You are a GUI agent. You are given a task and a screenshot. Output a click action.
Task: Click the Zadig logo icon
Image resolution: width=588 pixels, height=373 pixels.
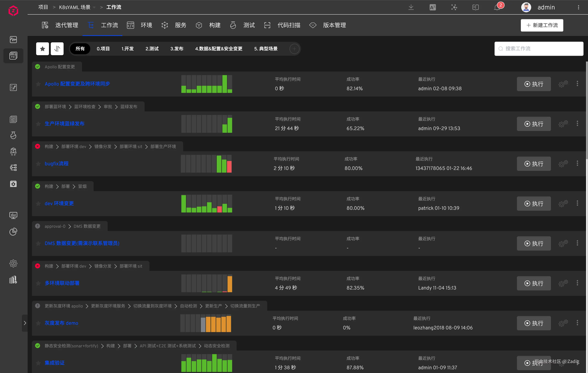[13, 11]
